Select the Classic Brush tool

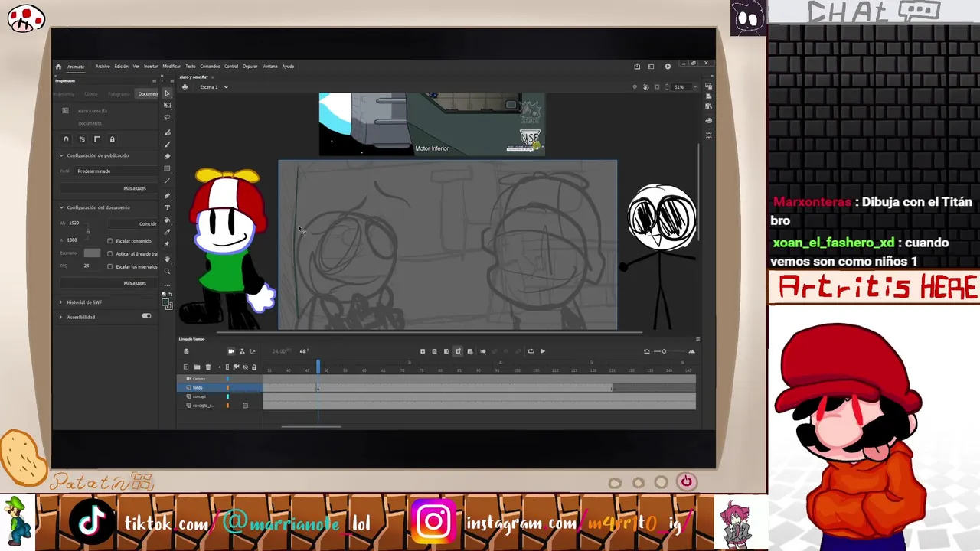[x=168, y=144]
